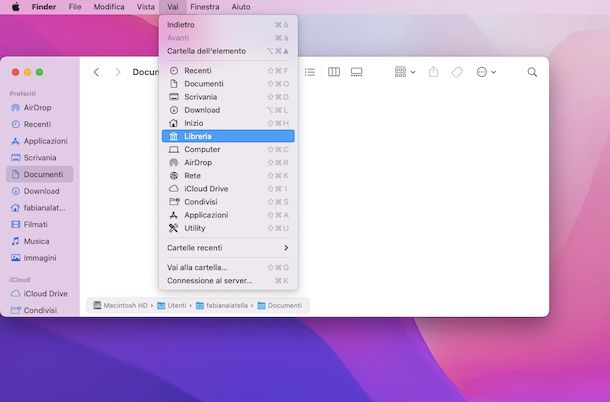Click the Libreria building icon in Vai menu
Screen dimensions: 610x402
click(174, 136)
